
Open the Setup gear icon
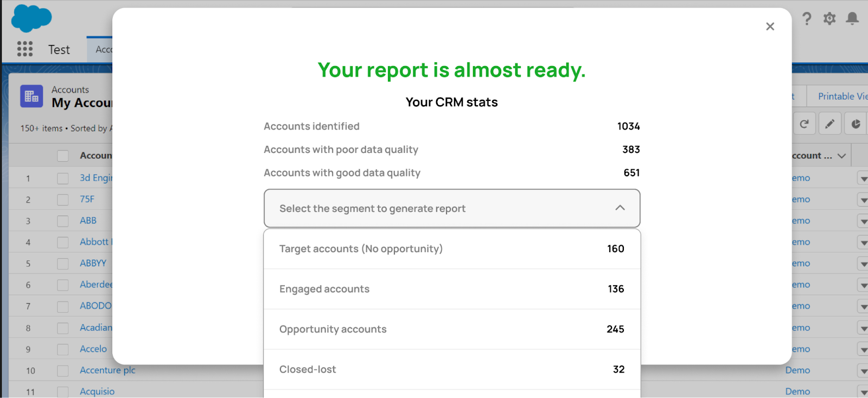pyautogui.click(x=829, y=19)
